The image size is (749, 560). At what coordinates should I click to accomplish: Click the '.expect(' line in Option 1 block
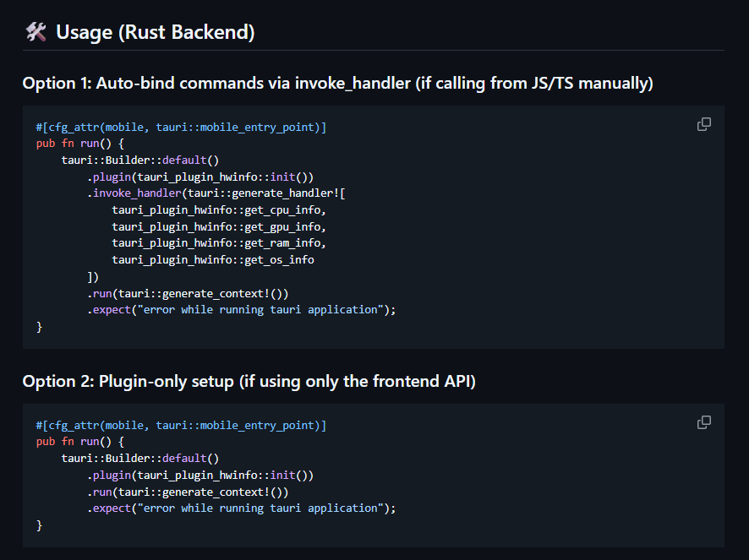[x=241, y=310]
